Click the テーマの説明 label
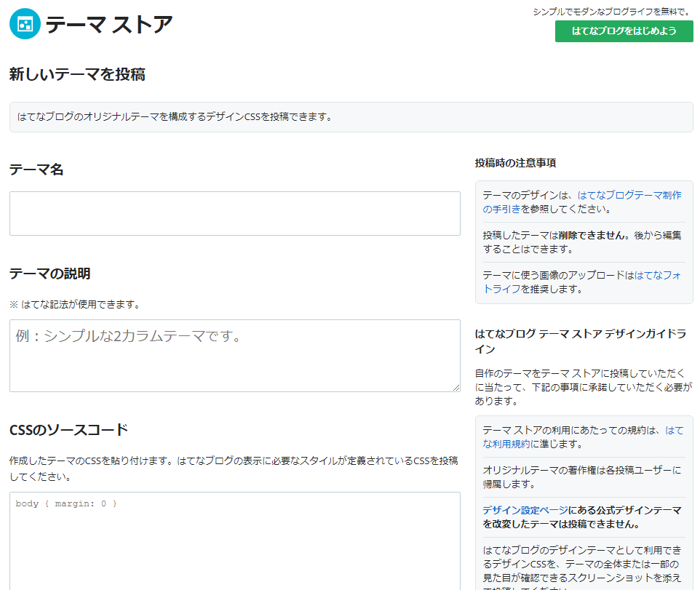Image resolution: width=700 pixels, height=590 pixels. pyautogui.click(x=50, y=274)
